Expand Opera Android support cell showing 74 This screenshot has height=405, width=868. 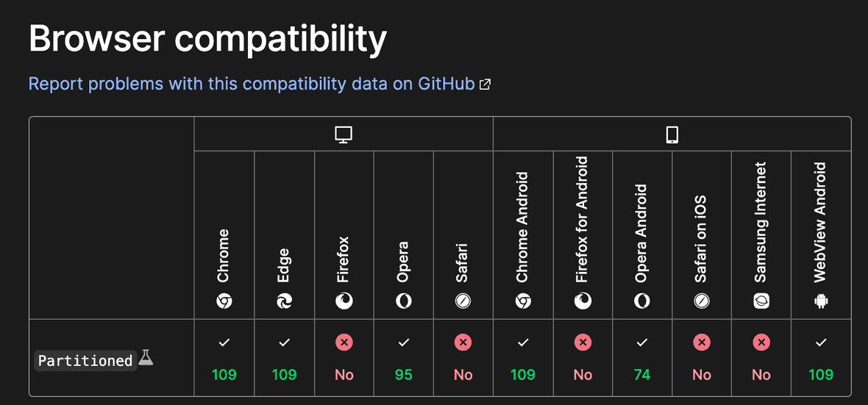click(642, 358)
